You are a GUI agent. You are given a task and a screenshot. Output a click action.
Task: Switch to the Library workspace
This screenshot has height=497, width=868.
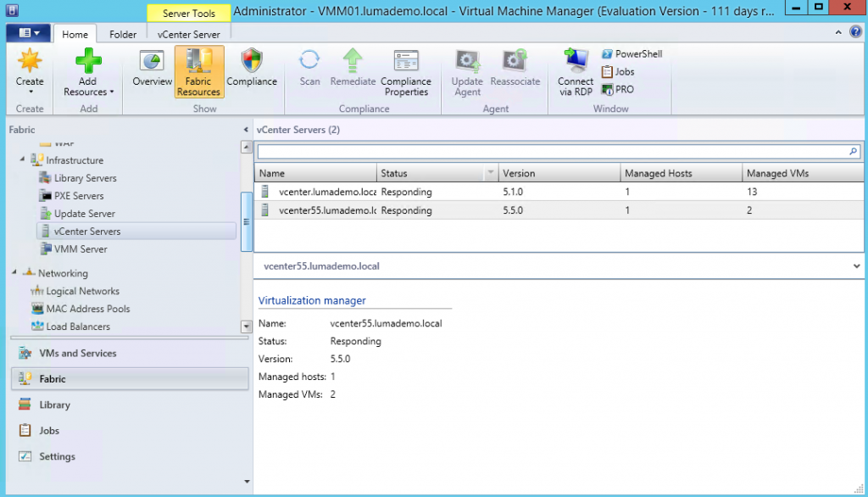tap(130, 405)
